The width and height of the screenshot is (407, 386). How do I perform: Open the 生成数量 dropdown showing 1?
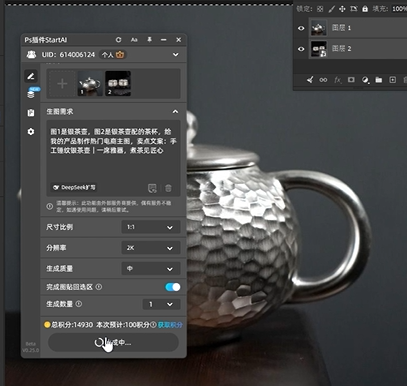(x=161, y=304)
